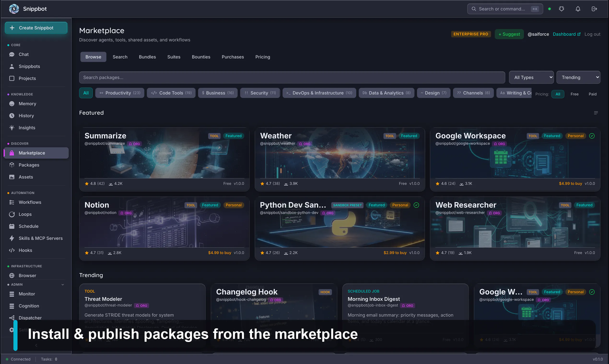Open Insights in the sidebar
Viewport: 609px width, 364px height.
coord(36,128)
